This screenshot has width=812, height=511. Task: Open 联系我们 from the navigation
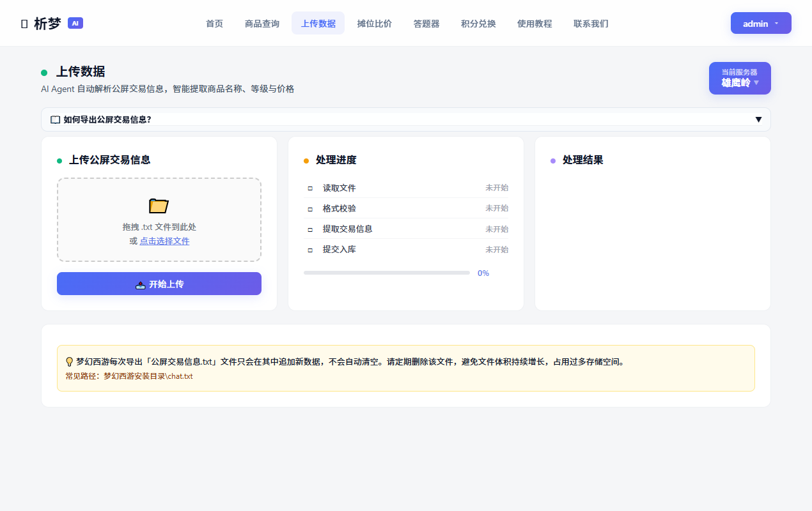(x=591, y=24)
